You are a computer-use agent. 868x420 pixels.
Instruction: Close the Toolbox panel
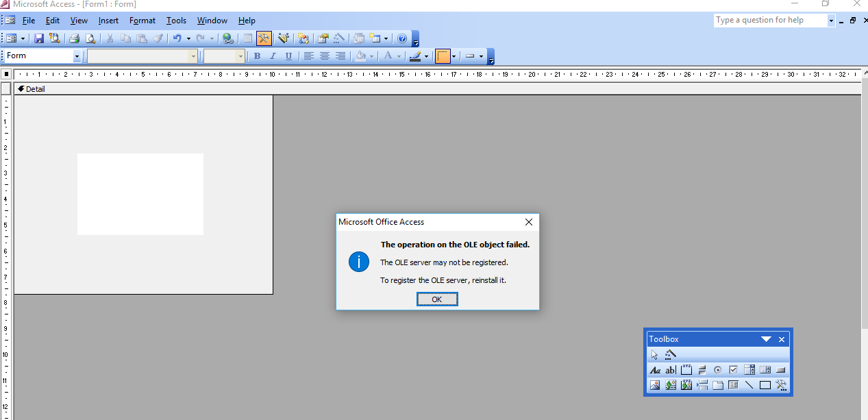pyautogui.click(x=782, y=339)
